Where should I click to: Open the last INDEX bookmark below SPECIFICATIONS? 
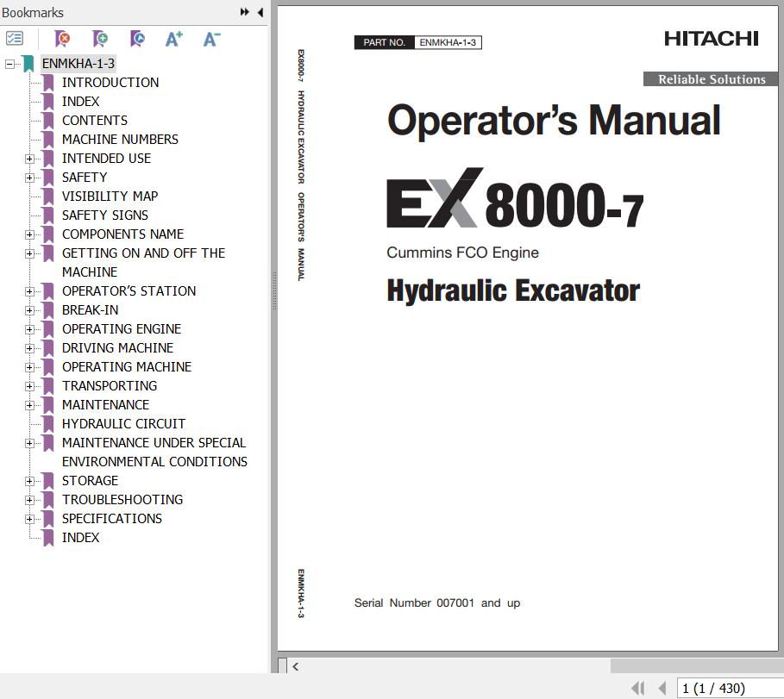pyautogui.click(x=80, y=538)
